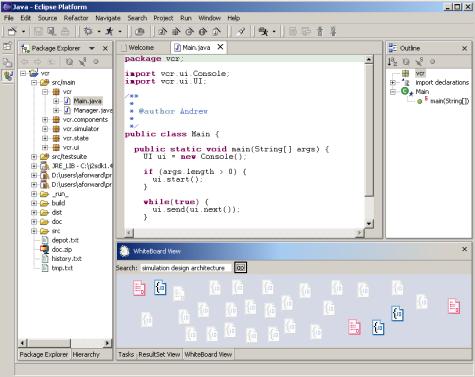Image resolution: width=475 pixels, height=377 pixels.
Task: Click the editor vertical scrollbar down arrow
Action: (369, 224)
